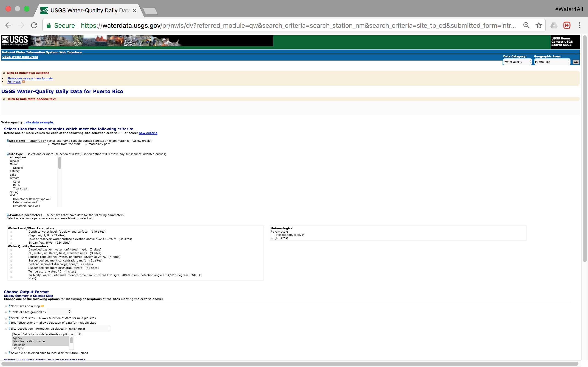Check the Streamflow, ft³/s parameter box
This screenshot has width=588, height=367.
click(11, 243)
